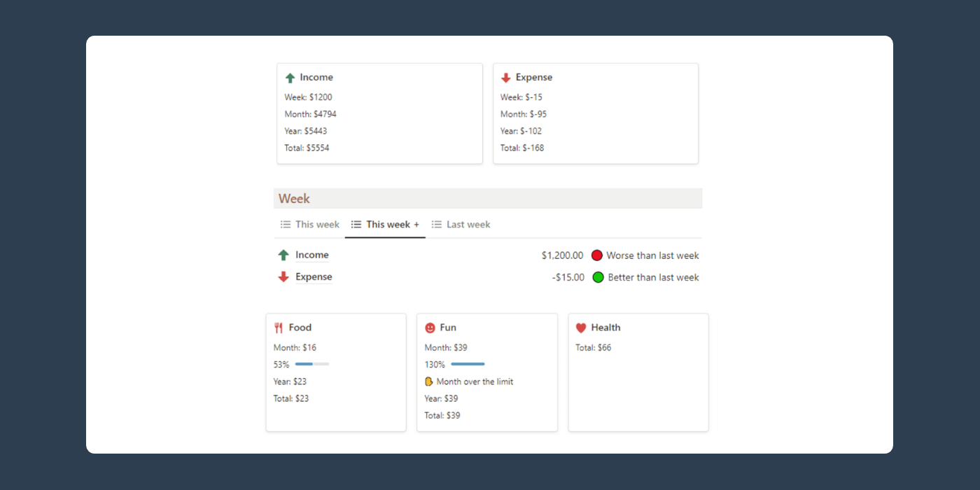Click the Fun 130% progress bar
The image size is (980, 490).
[x=468, y=364]
